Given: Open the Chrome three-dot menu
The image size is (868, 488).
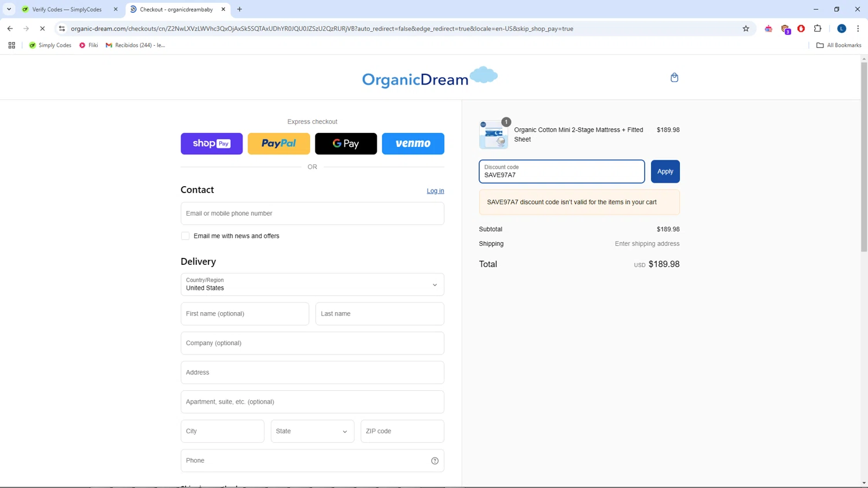Looking at the screenshot, I should [x=858, y=28].
